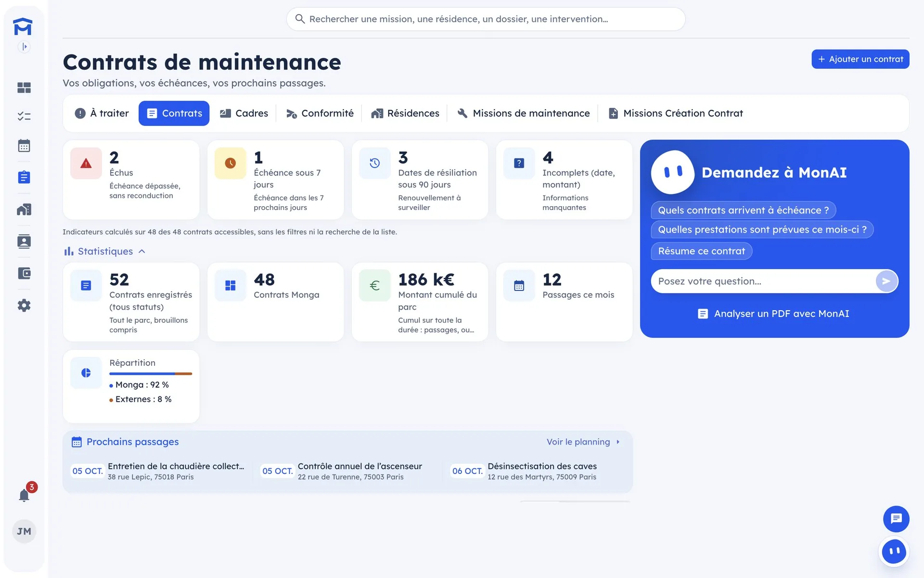Choose suggestion Quelles prestations sont prévues ce mois-ci
The image size is (924, 578).
[x=762, y=230]
